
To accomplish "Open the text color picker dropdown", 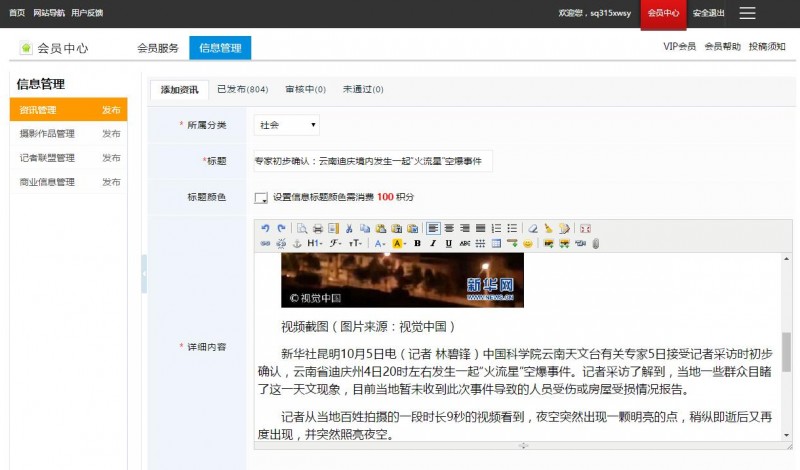I will point(380,243).
